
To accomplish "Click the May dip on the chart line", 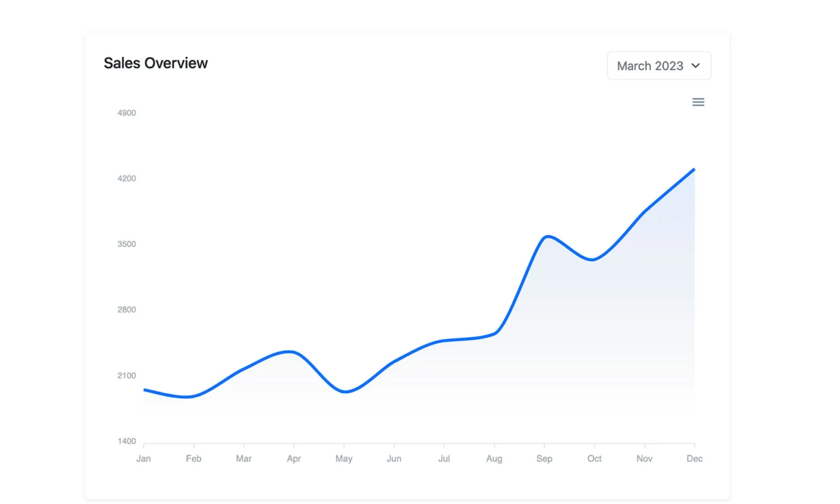I will pyautogui.click(x=345, y=391).
